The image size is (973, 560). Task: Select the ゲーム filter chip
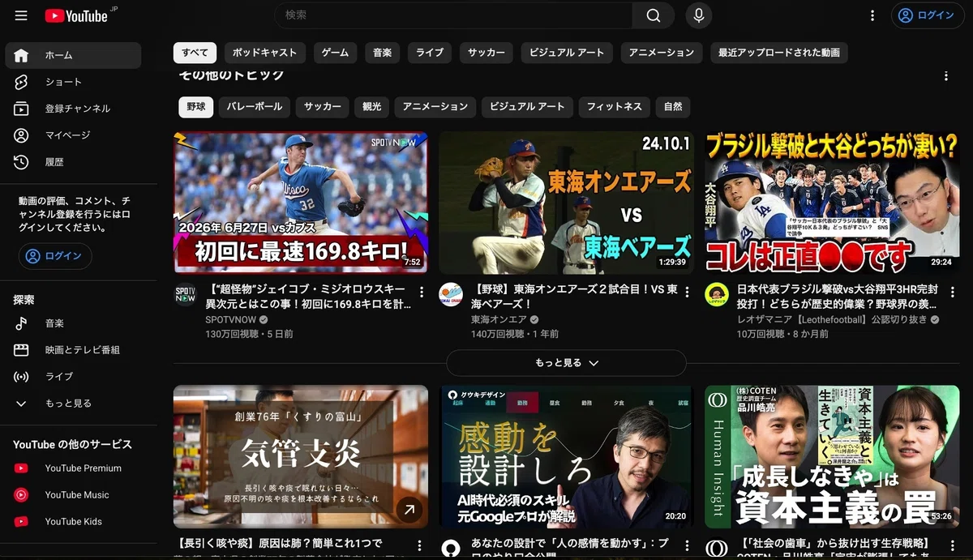click(335, 53)
